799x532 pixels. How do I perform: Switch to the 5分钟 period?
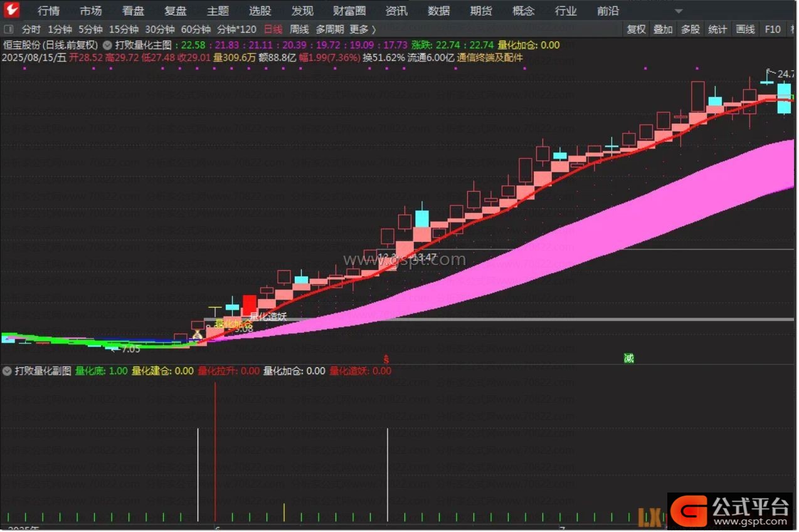90,29
